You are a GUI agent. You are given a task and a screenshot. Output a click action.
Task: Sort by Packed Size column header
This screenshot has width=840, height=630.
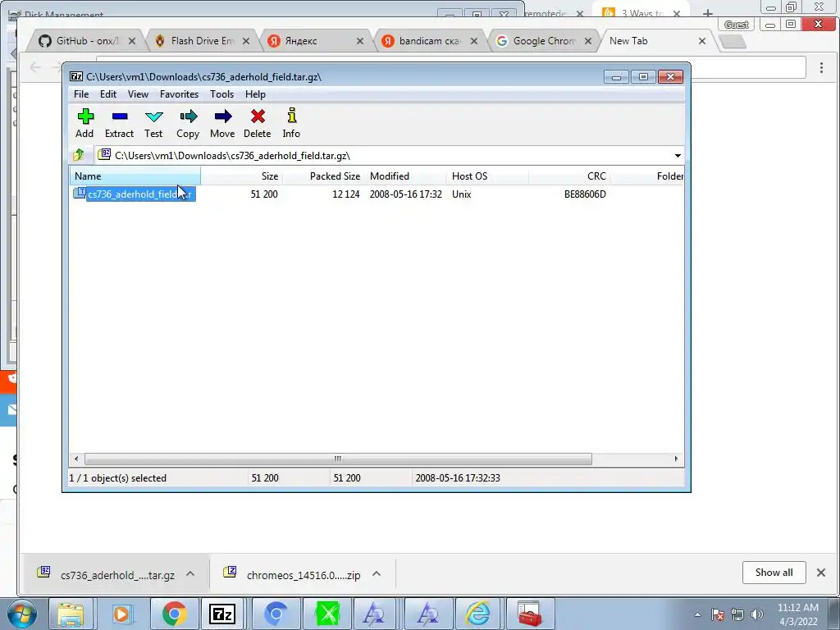tap(323, 176)
